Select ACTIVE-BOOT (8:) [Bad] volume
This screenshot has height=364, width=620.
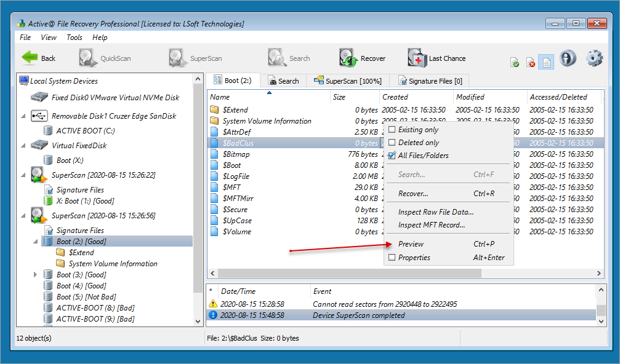[x=95, y=308]
